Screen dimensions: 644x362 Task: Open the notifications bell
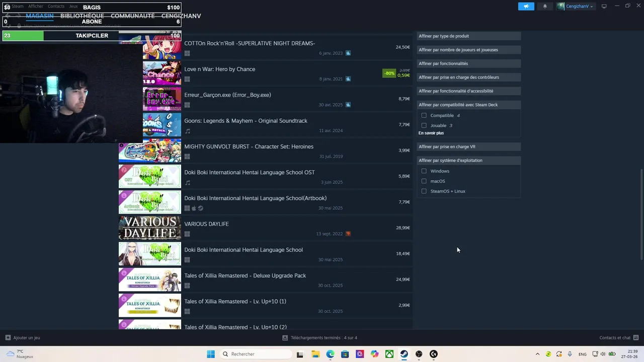545,7
